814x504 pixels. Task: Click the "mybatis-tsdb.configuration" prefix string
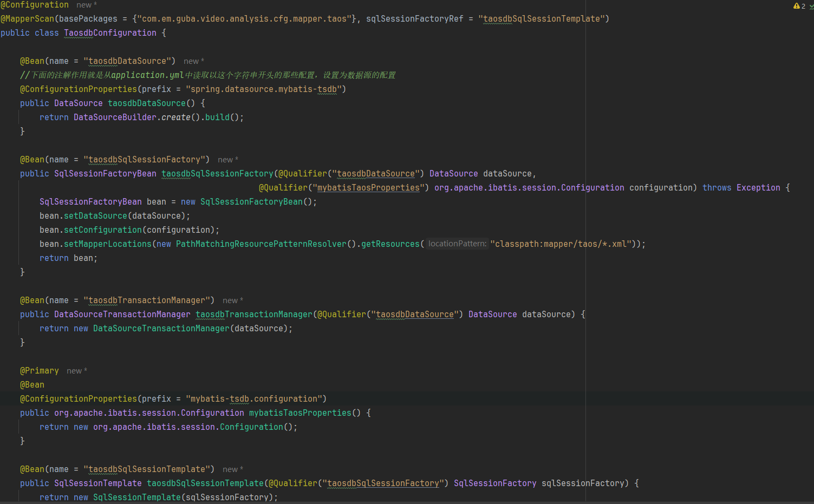(x=256, y=399)
